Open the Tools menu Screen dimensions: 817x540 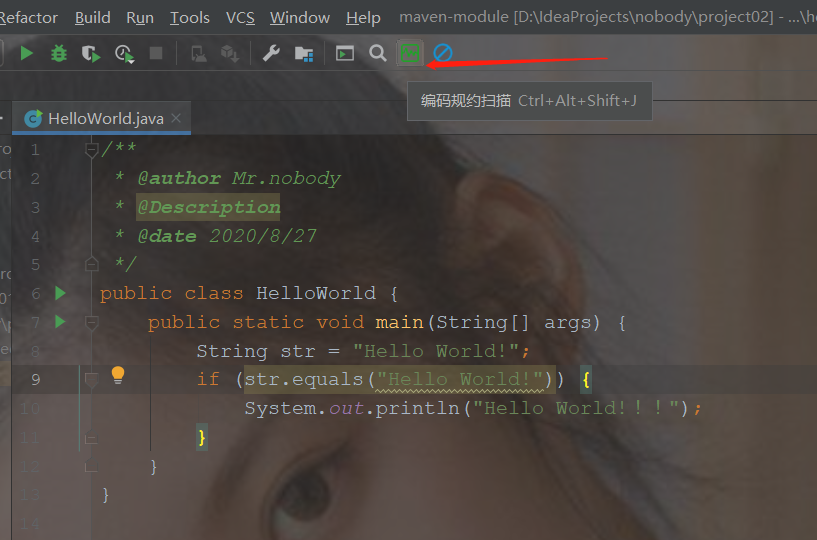click(x=190, y=18)
